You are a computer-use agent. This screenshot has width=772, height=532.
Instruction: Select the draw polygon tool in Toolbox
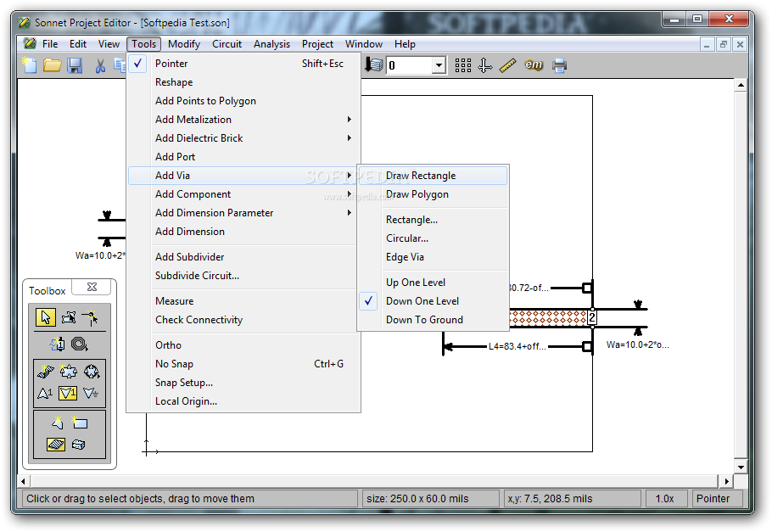click(57, 423)
